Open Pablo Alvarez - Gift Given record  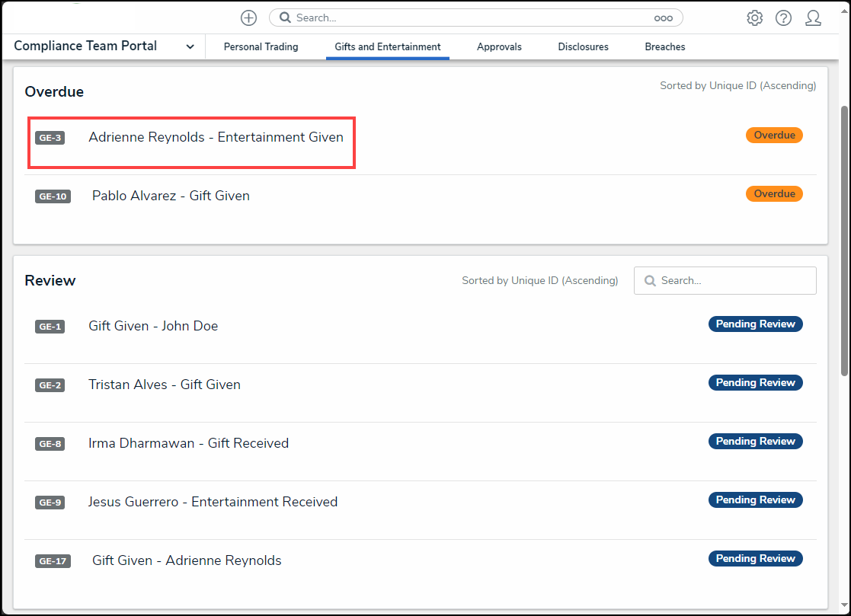pos(171,196)
